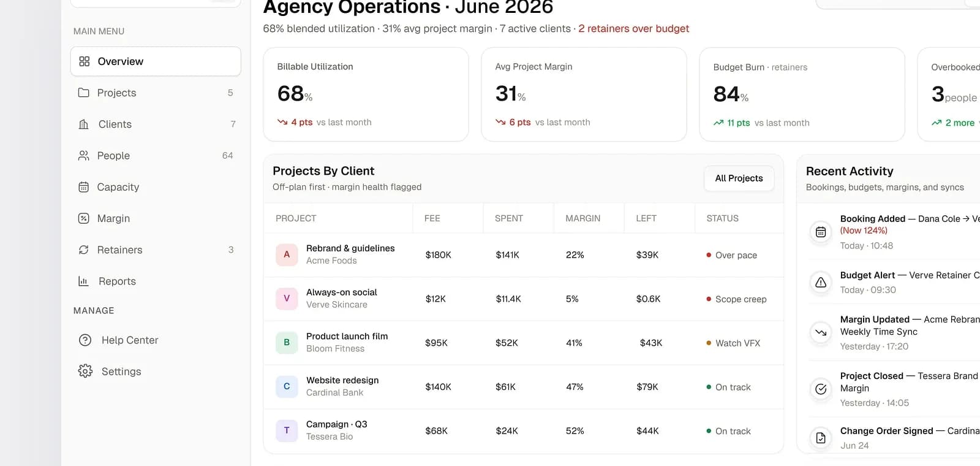Click the Reports bar chart icon
Image resolution: width=980 pixels, height=466 pixels.
click(84, 281)
